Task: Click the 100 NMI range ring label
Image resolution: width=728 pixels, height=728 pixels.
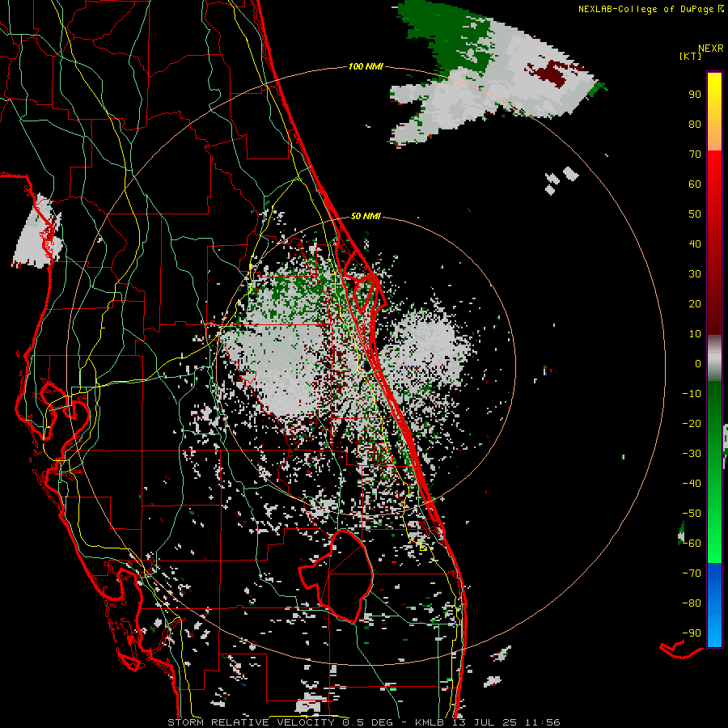Action: (366, 66)
